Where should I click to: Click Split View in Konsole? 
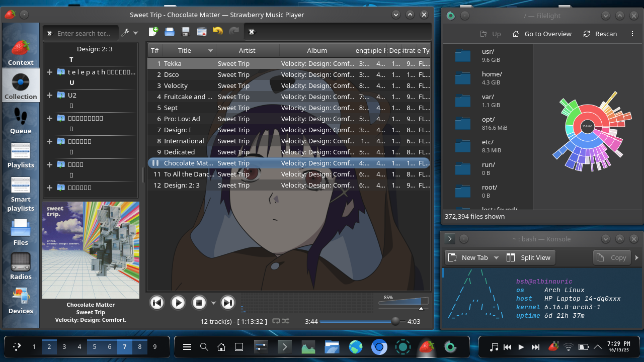point(528,257)
